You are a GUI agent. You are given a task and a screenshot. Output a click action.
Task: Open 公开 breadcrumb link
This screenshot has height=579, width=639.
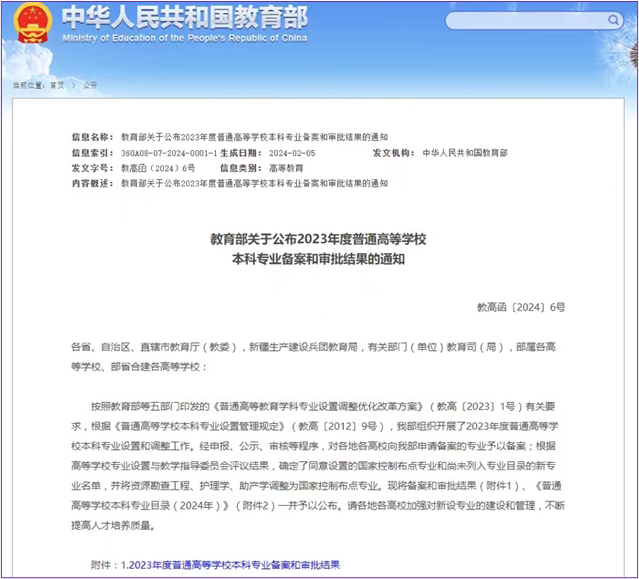point(90,86)
